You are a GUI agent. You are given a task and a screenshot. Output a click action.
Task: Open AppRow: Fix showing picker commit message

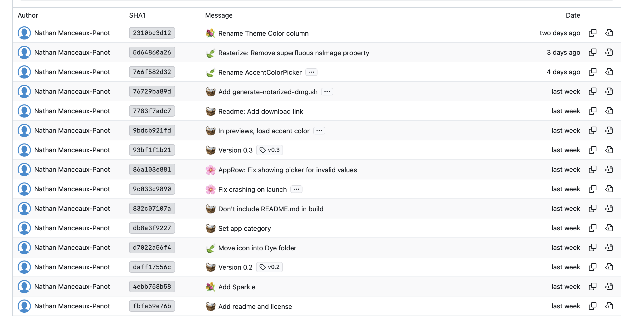click(x=287, y=170)
